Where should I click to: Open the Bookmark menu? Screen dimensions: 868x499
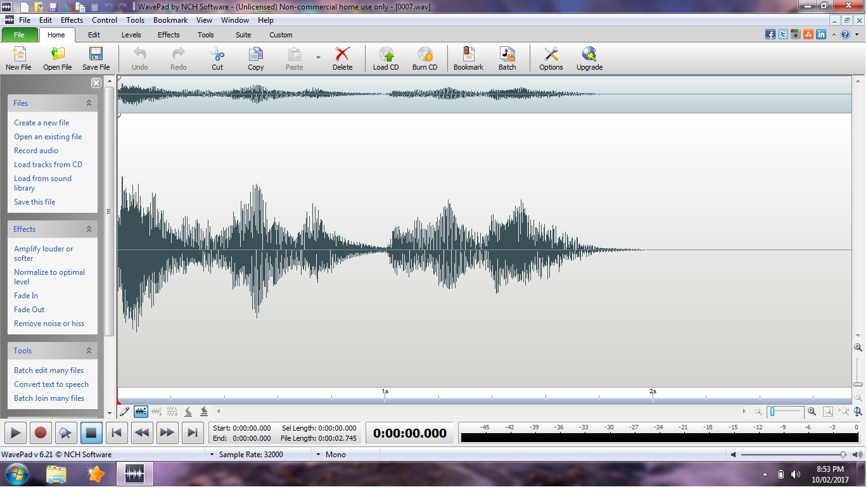click(x=170, y=20)
